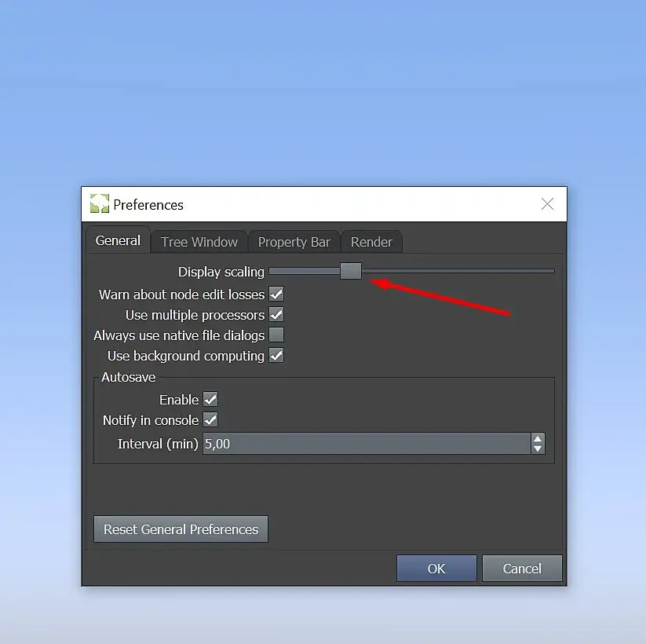Decrease Interval with the down arrow
The image size is (646, 644).
[538, 449]
